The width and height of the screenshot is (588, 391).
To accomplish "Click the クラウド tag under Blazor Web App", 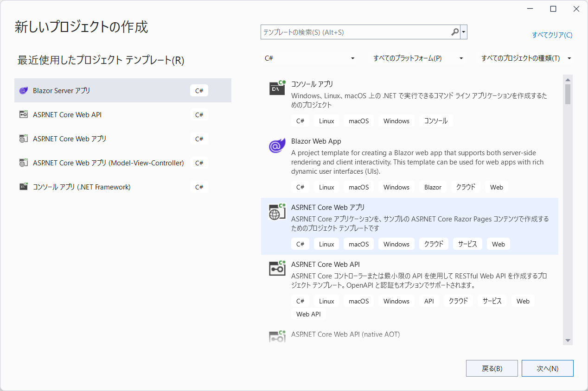I will (x=466, y=187).
